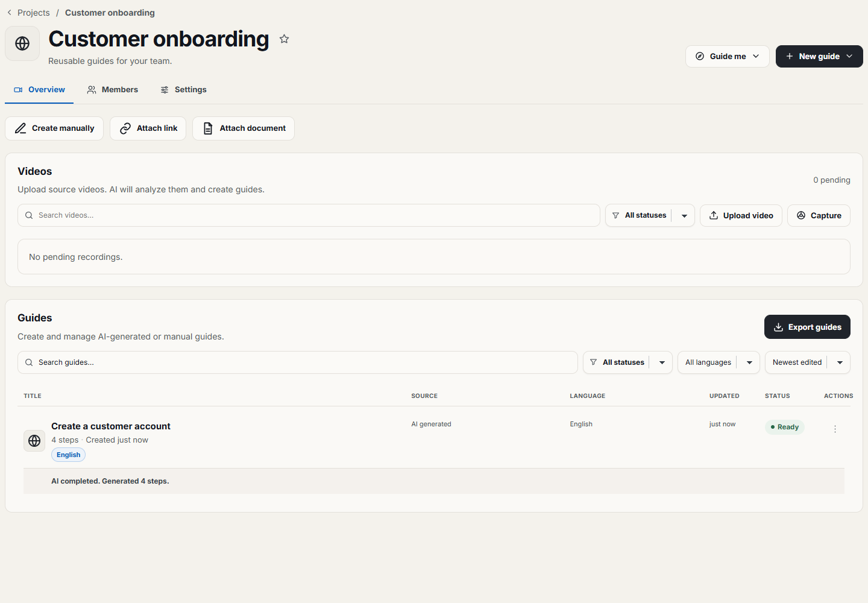The height and width of the screenshot is (603, 868).
Task: Click the back chevron before Projects
Action: (9, 13)
